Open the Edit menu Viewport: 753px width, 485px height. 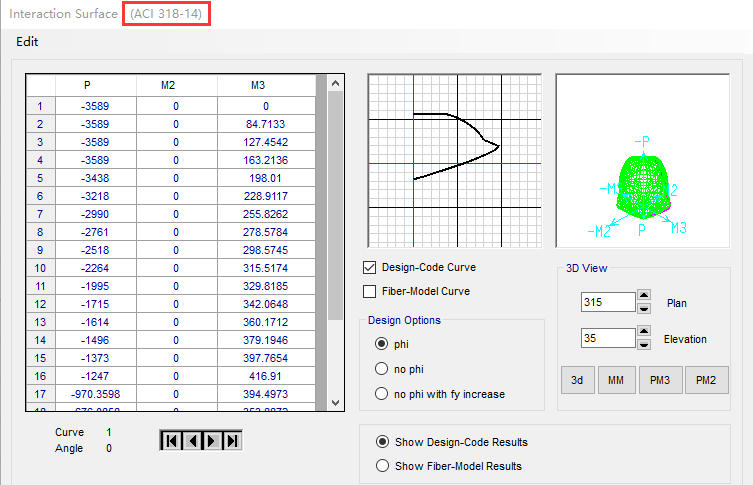pyautogui.click(x=27, y=42)
